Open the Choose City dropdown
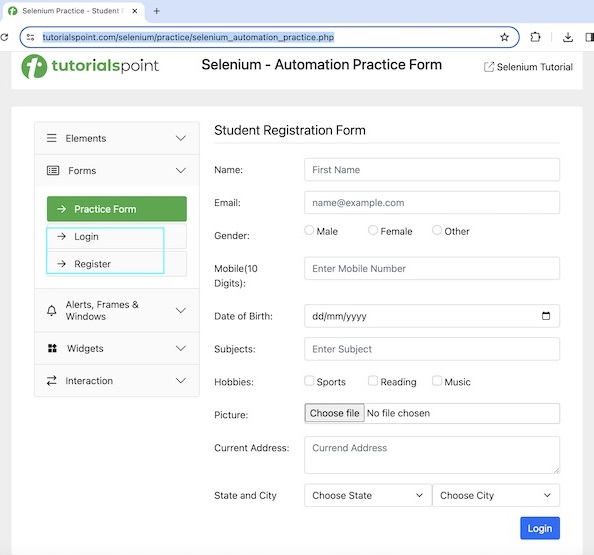 click(496, 495)
